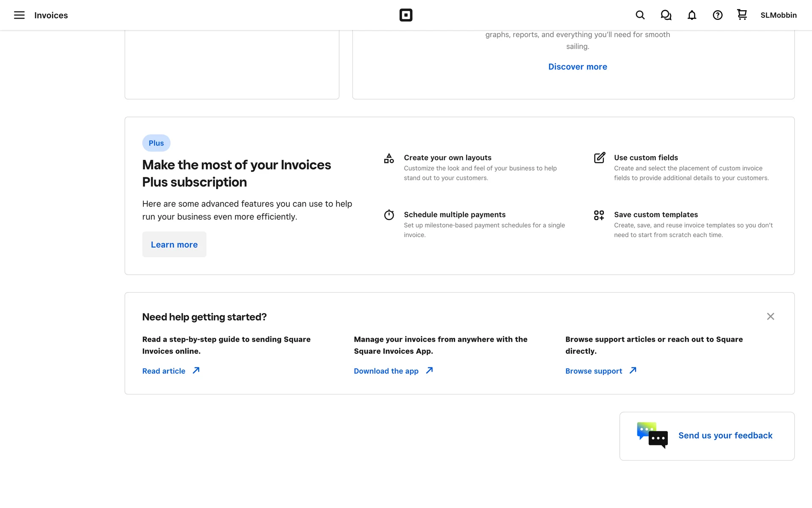Open the help question mark icon

click(x=717, y=15)
